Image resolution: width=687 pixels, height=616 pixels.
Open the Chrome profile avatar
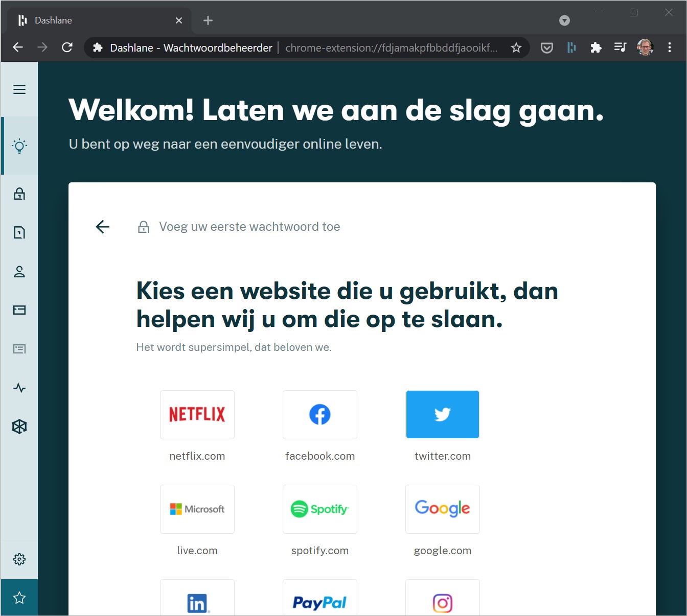[x=645, y=48]
